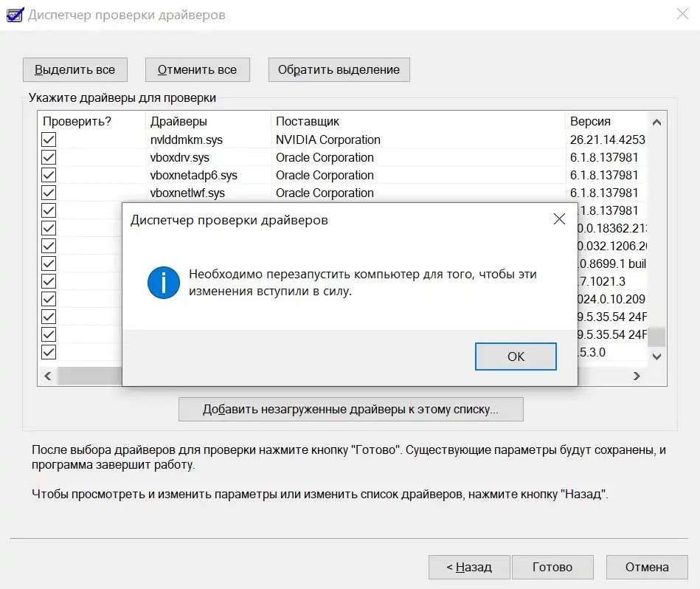The width and height of the screenshot is (700, 589).
Task: Click the Обратить выделение button
Action: tap(339, 69)
